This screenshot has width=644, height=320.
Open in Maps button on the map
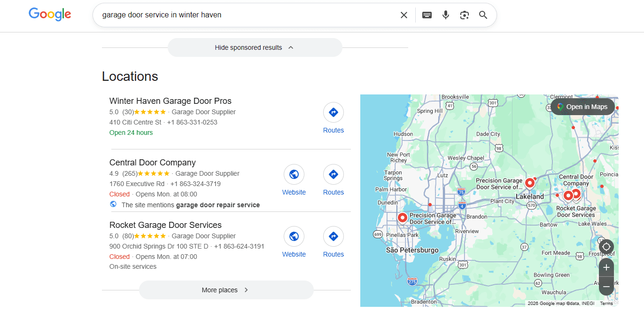[582, 107]
